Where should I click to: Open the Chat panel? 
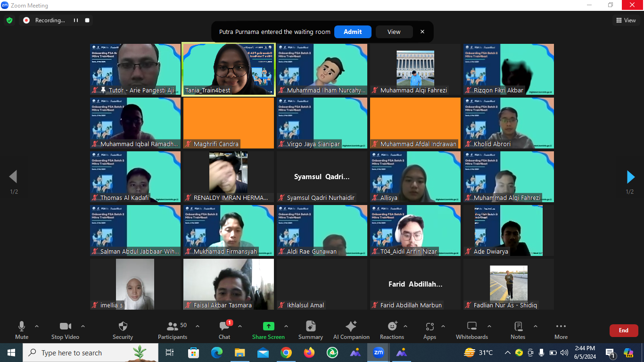click(224, 326)
